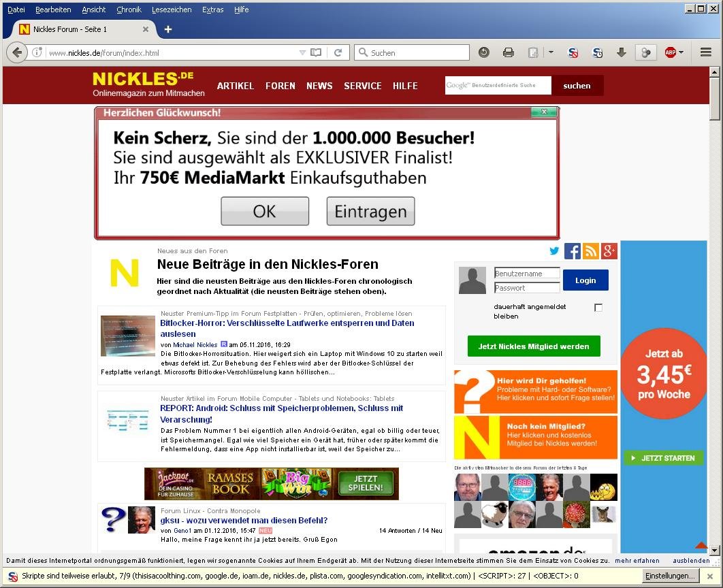Open the Extras menu
Viewport: 723px width, 588px height.
212,10
